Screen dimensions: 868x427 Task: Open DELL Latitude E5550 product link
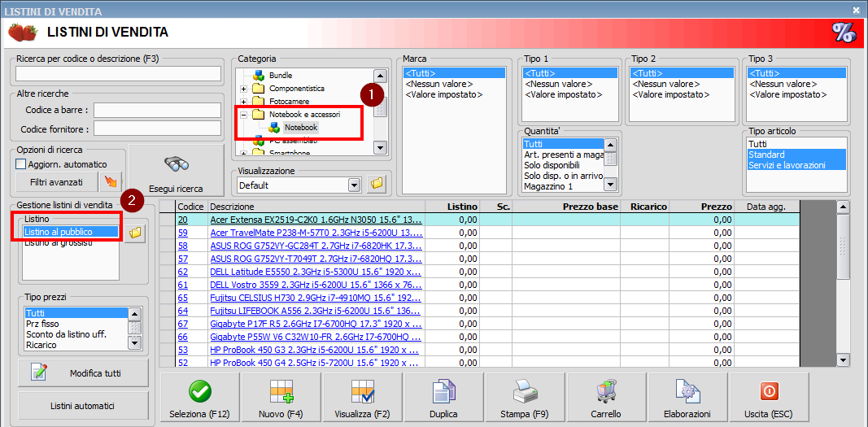(316, 272)
